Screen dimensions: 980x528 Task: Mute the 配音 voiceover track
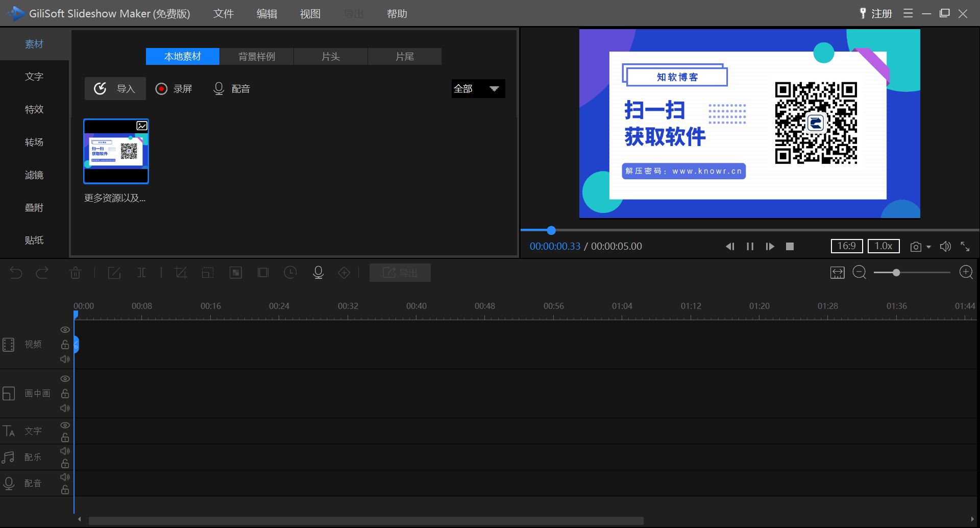pyautogui.click(x=65, y=477)
